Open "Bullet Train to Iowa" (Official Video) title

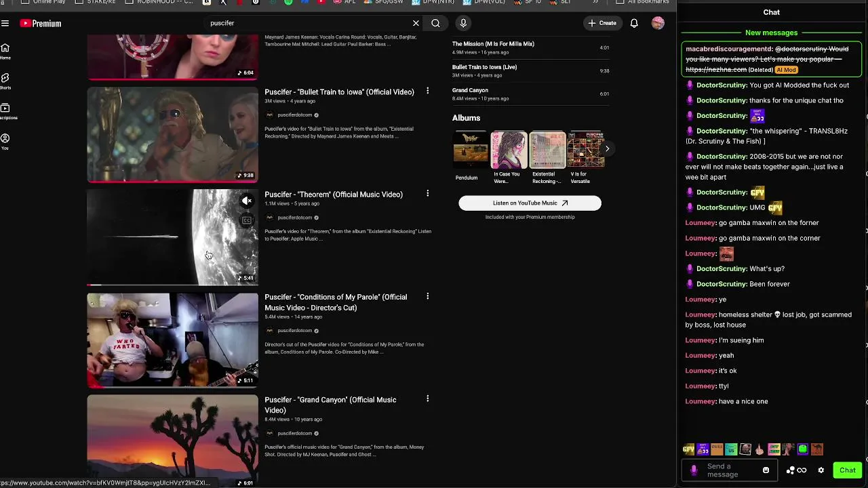click(x=339, y=92)
